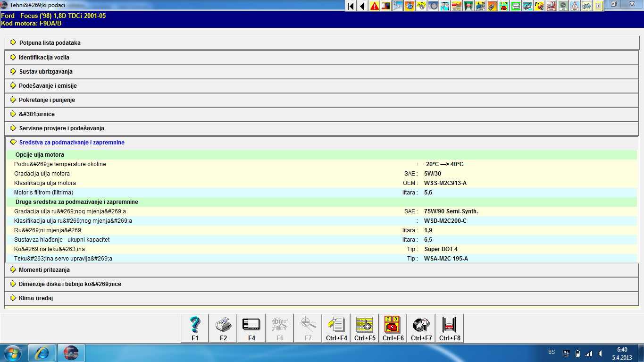This screenshot has height=362, width=644.
Task: Expand Momenti pritezanja section
Action: tap(322, 269)
